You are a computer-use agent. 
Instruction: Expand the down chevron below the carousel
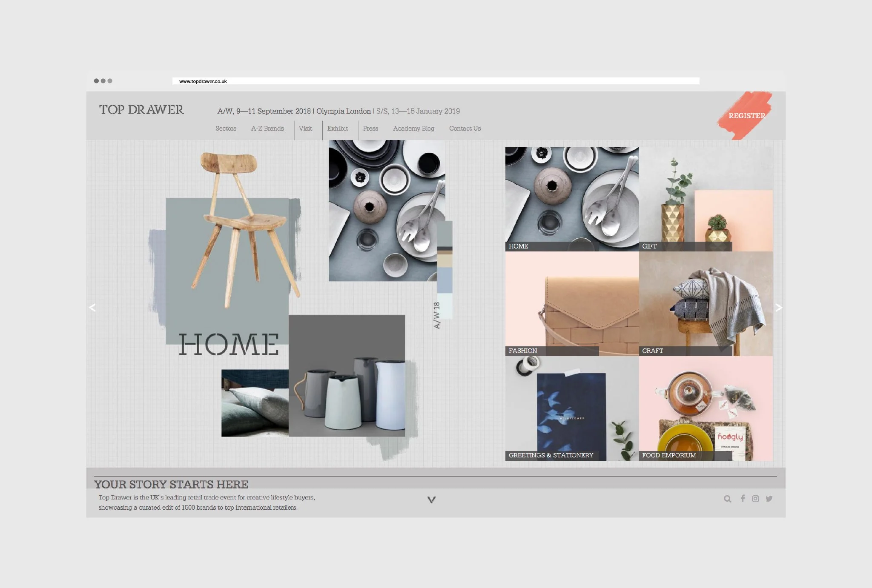click(431, 500)
